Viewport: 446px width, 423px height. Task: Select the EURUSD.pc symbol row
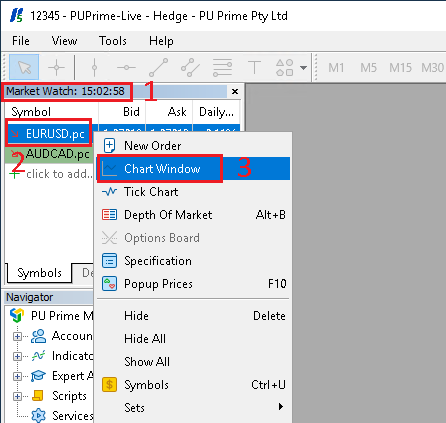tap(49, 134)
